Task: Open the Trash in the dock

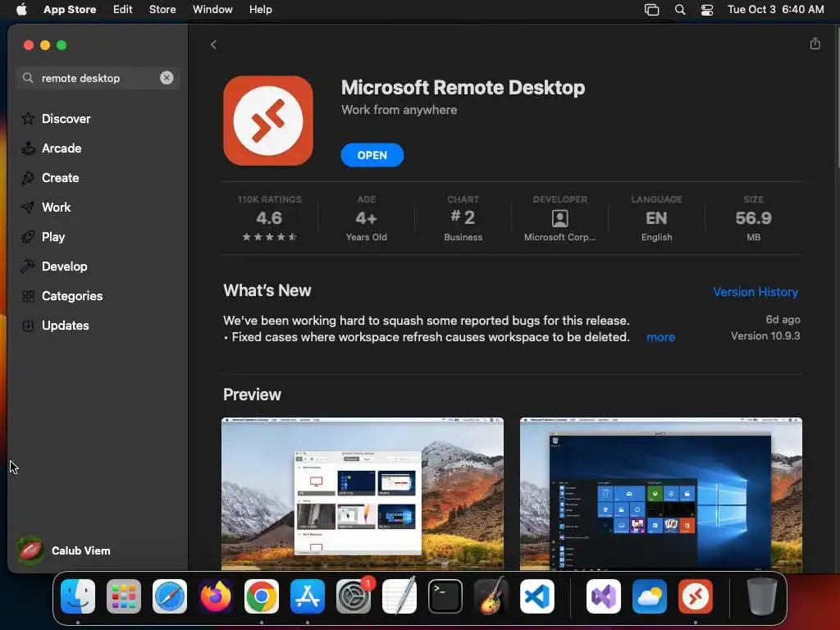Action: coord(762,596)
